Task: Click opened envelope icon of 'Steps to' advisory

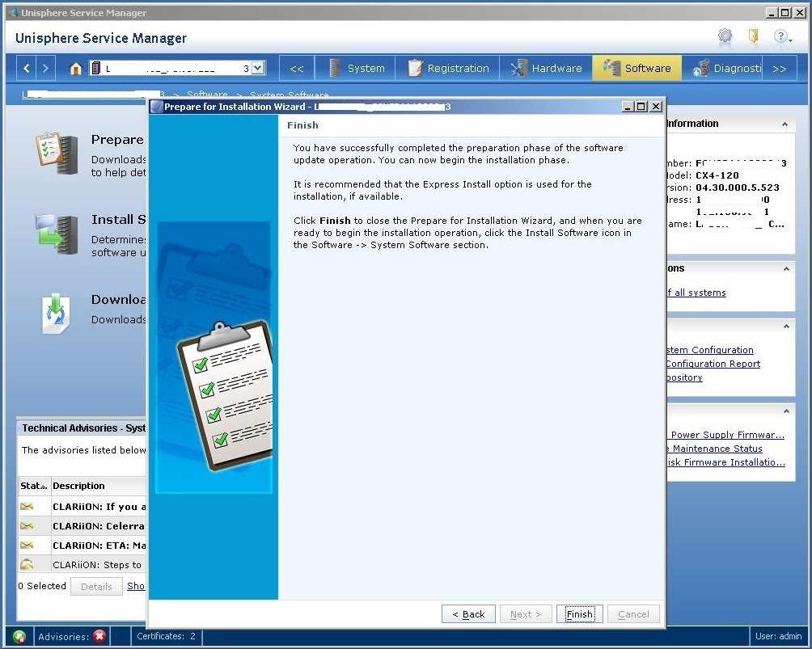Action: [x=27, y=564]
